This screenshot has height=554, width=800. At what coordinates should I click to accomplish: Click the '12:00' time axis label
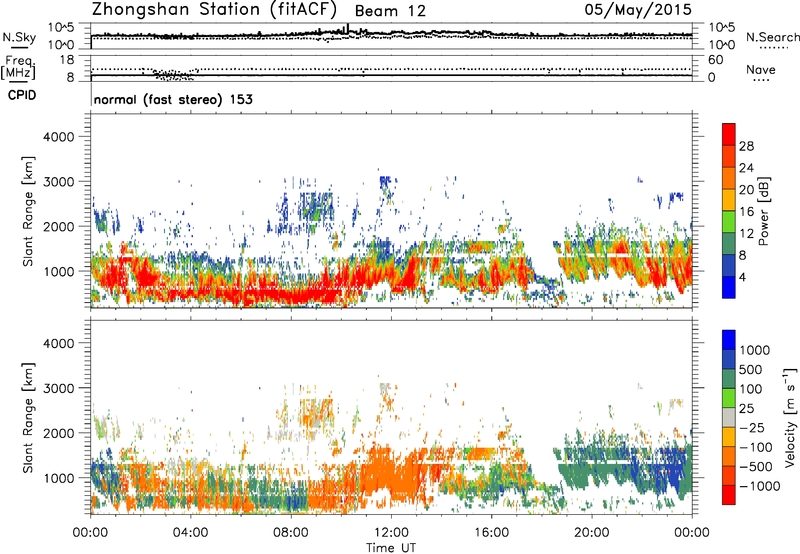[x=391, y=533]
